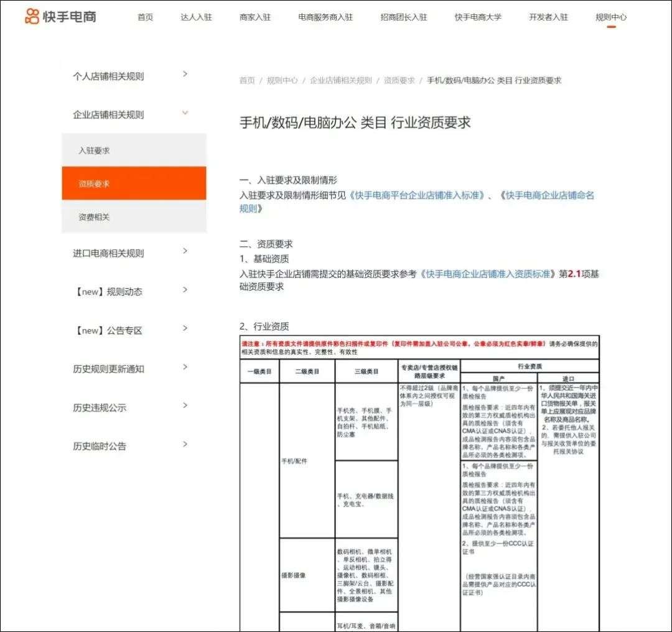
Task: Go to 首页 in top navigation
Action: pos(145,17)
